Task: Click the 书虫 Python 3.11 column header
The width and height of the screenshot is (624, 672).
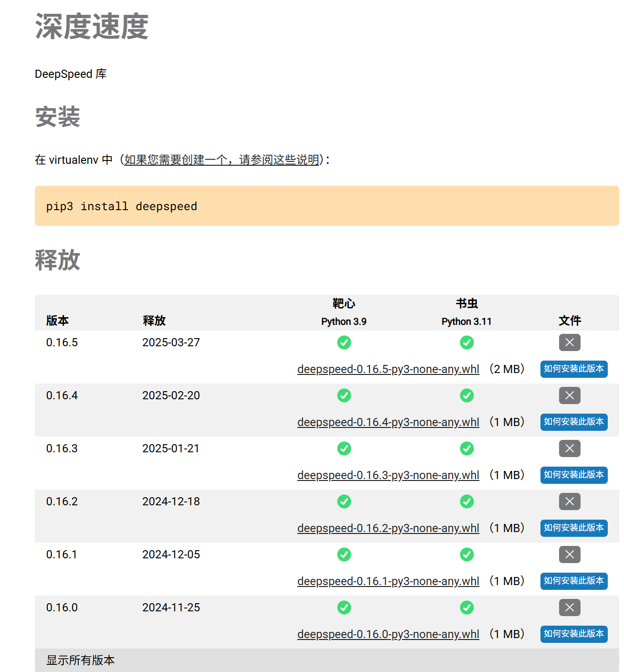Action: pos(466,312)
